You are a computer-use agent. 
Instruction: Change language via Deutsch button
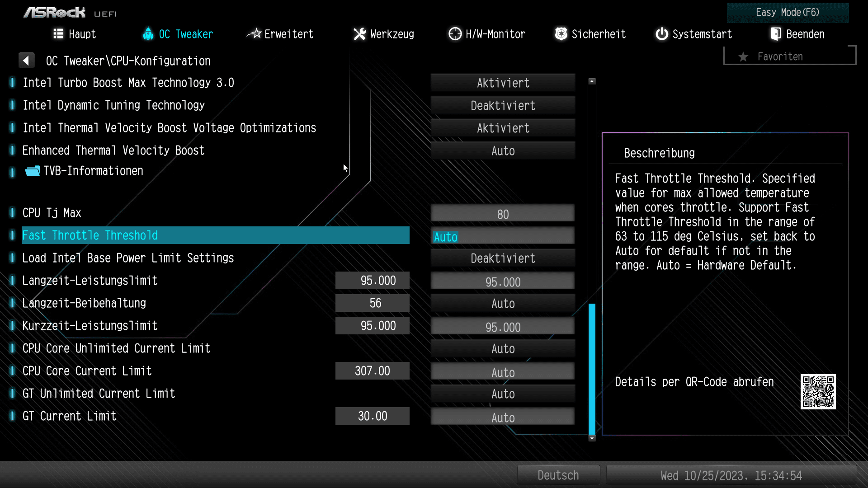click(x=558, y=475)
